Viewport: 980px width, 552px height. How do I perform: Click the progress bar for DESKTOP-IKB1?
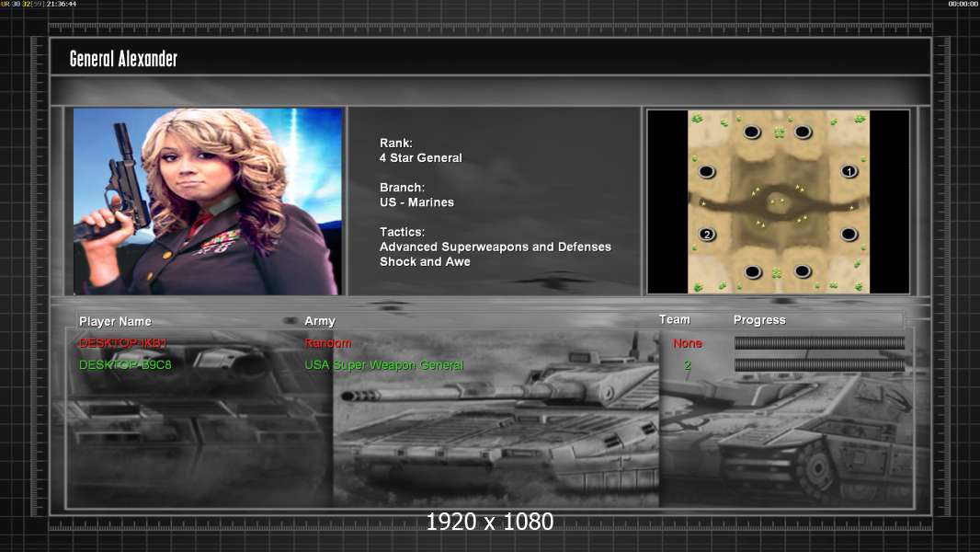point(819,342)
